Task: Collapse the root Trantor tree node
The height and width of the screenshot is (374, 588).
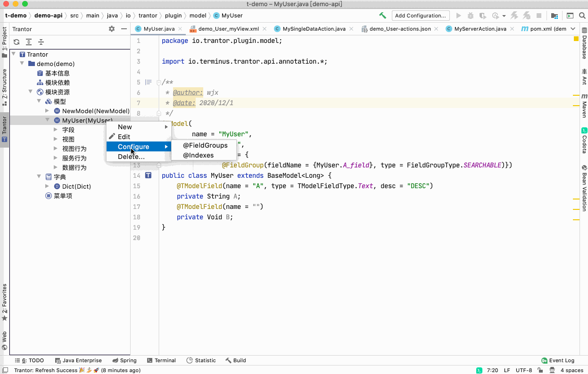Action: pos(14,54)
